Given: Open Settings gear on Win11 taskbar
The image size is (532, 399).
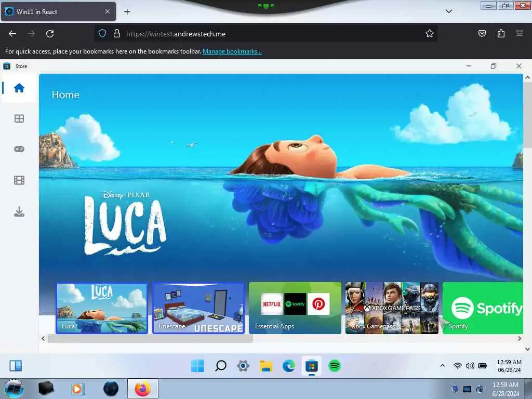Looking at the screenshot, I should coord(243,366).
